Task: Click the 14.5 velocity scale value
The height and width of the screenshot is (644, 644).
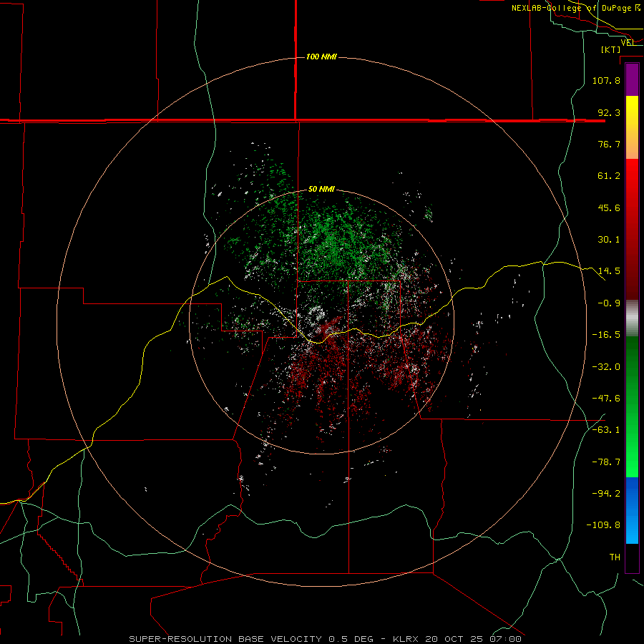Action: [x=609, y=271]
